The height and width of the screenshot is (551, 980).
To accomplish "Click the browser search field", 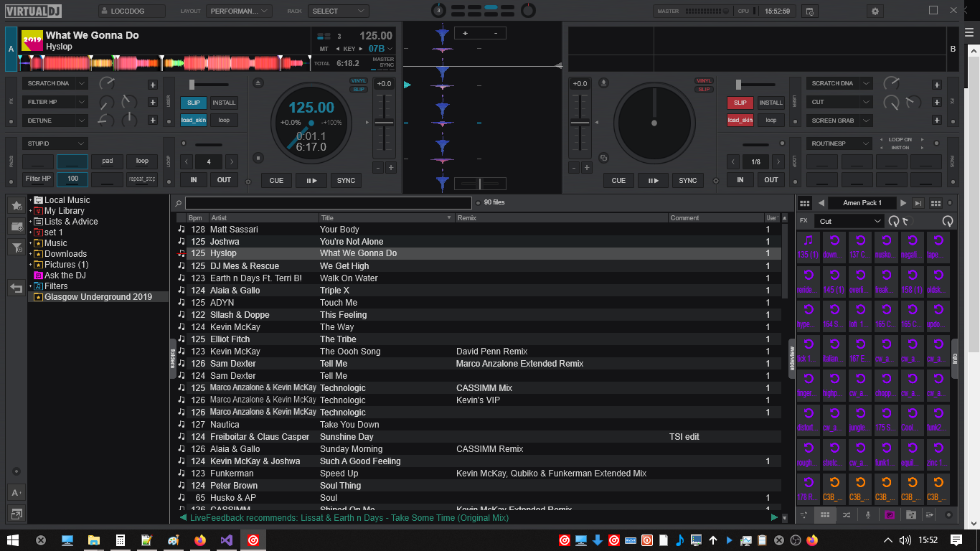I will click(329, 203).
